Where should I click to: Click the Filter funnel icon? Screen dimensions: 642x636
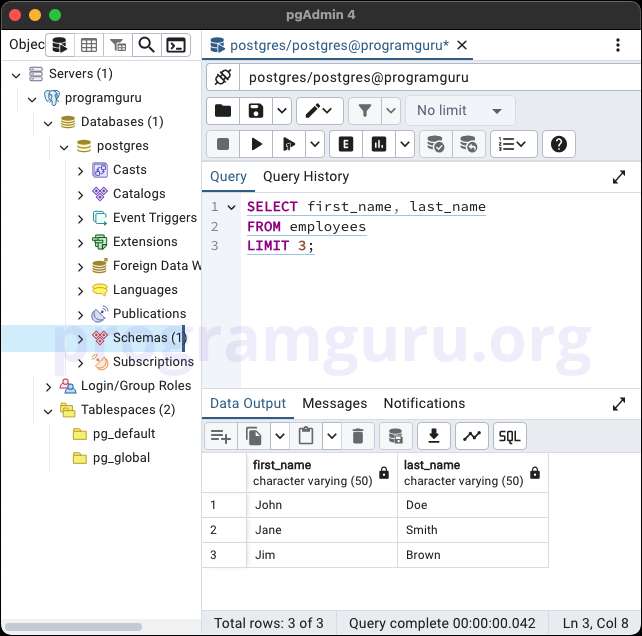tap(365, 111)
